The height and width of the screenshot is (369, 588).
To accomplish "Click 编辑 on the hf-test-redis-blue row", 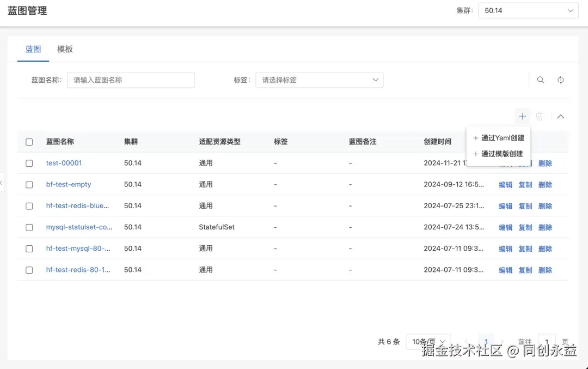I will (x=505, y=206).
